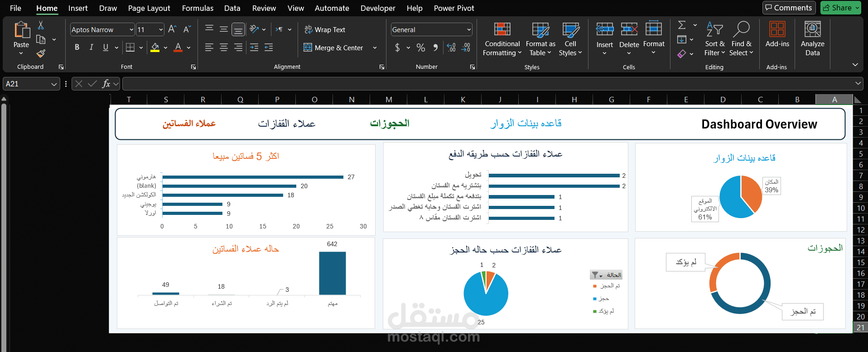Apply Comma Style
This screenshot has height=352, width=868.
(435, 48)
